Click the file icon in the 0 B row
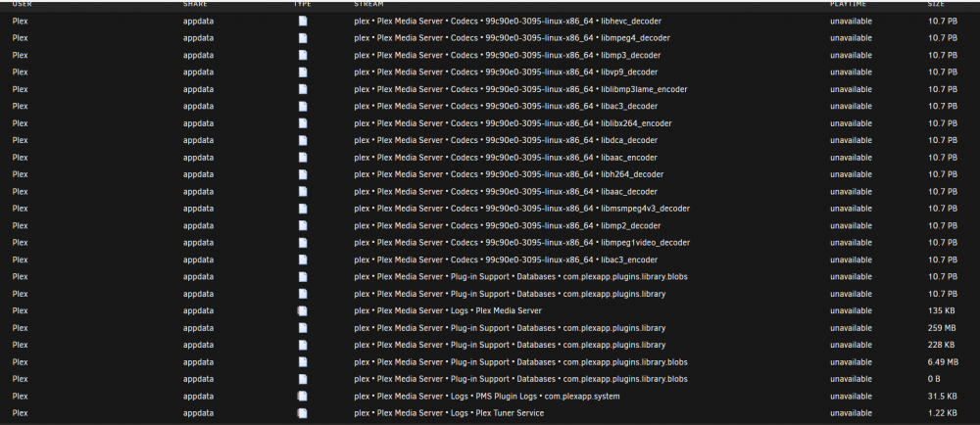Screen dimensions: 980x425 click(x=303, y=379)
